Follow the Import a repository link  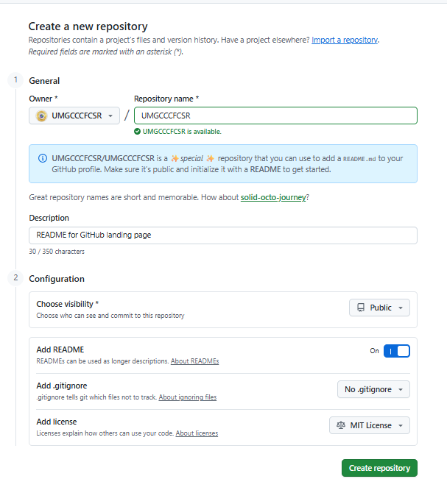pyautogui.click(x=345, y=40)
